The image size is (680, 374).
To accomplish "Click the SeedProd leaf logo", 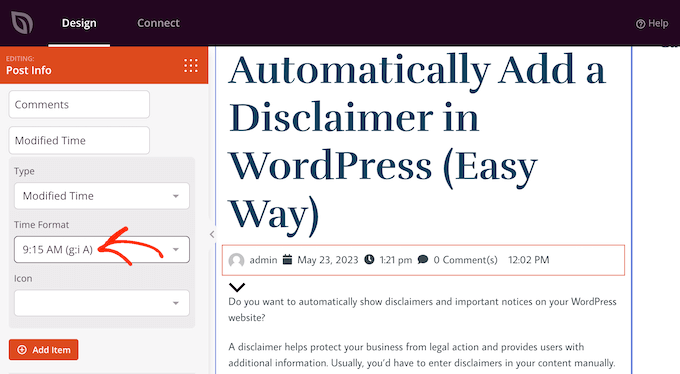I will click(x=22, y=23).
